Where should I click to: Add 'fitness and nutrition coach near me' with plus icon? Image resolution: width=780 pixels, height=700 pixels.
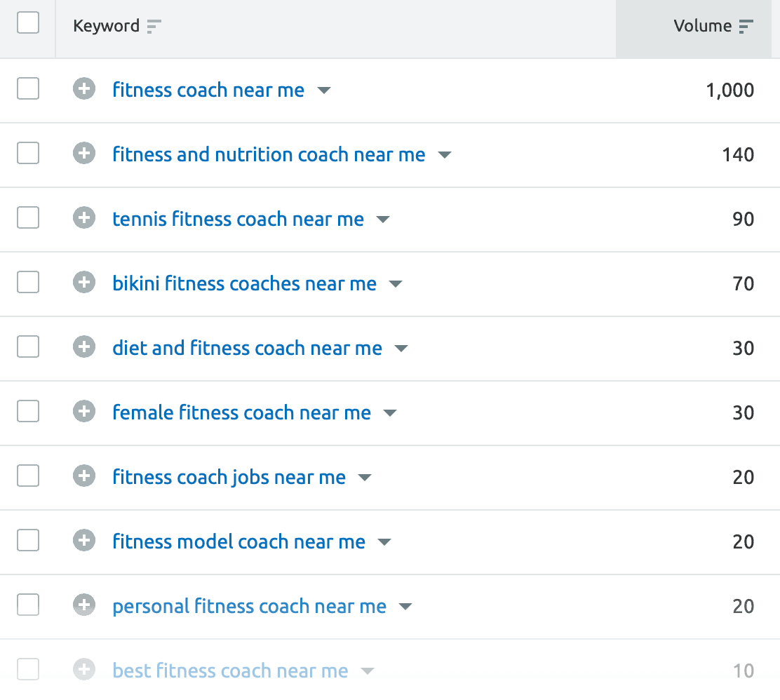coord(83,154)
